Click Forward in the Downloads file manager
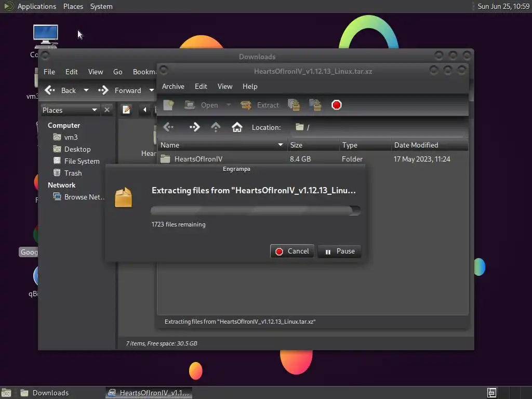The image size is (532, 399). tap(120, 90)
